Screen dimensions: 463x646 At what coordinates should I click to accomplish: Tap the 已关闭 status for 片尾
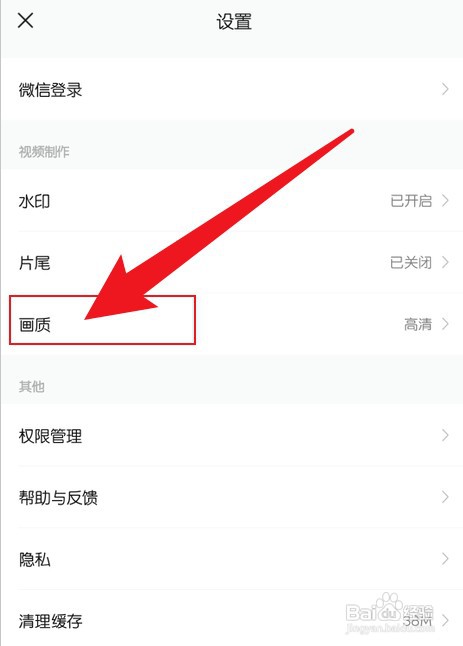(411, 262)
